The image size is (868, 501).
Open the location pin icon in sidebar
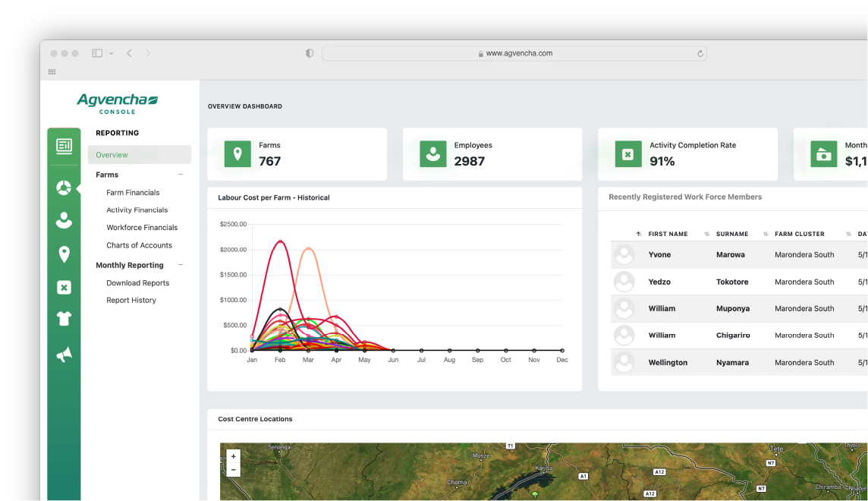pyautogui.click(x=64, y=254)
